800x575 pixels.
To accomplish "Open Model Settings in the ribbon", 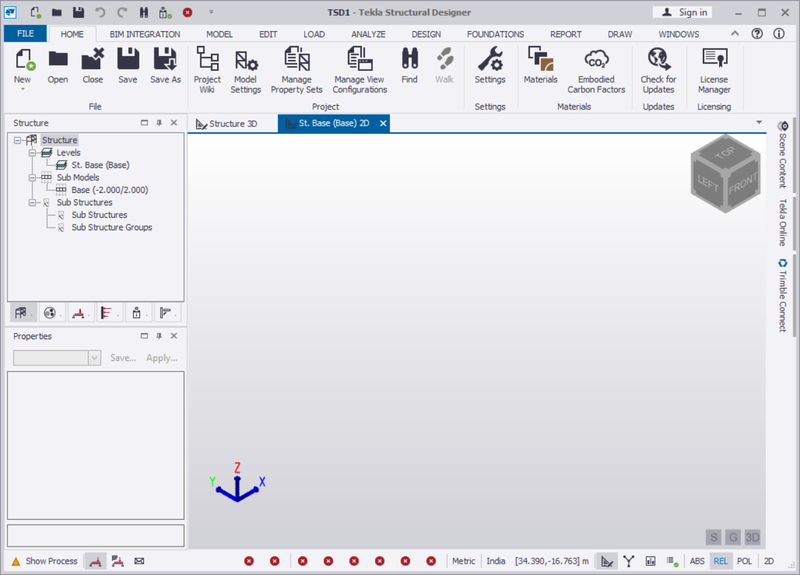I will tap(245, 70).
